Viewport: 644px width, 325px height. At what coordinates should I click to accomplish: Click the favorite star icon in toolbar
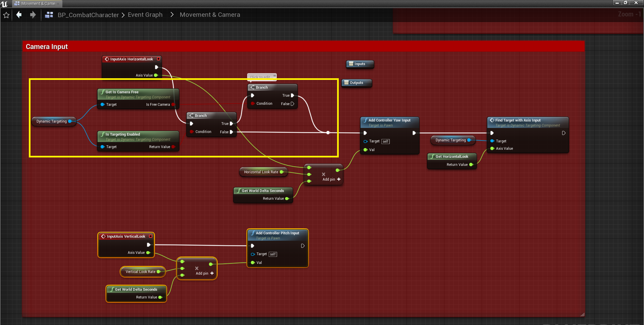coord(6,15)
